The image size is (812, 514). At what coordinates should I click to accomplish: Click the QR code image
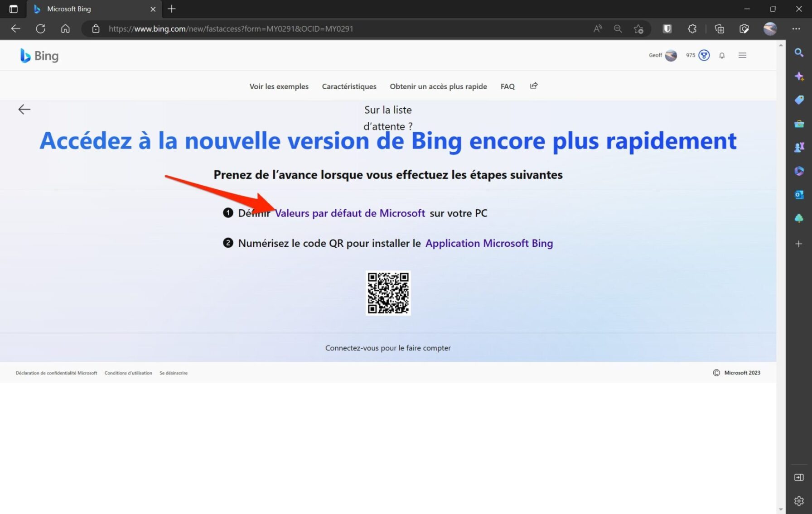point(388,293)
